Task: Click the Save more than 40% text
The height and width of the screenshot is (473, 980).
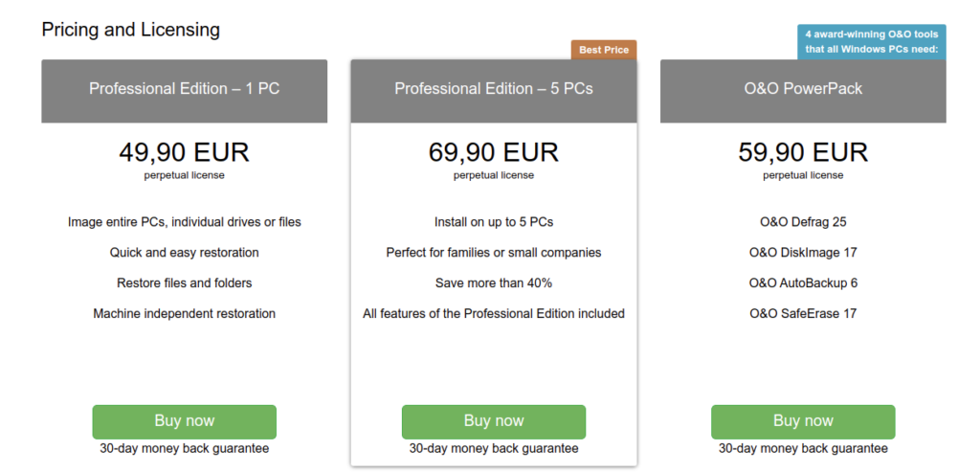Action: tap(494, 282)
